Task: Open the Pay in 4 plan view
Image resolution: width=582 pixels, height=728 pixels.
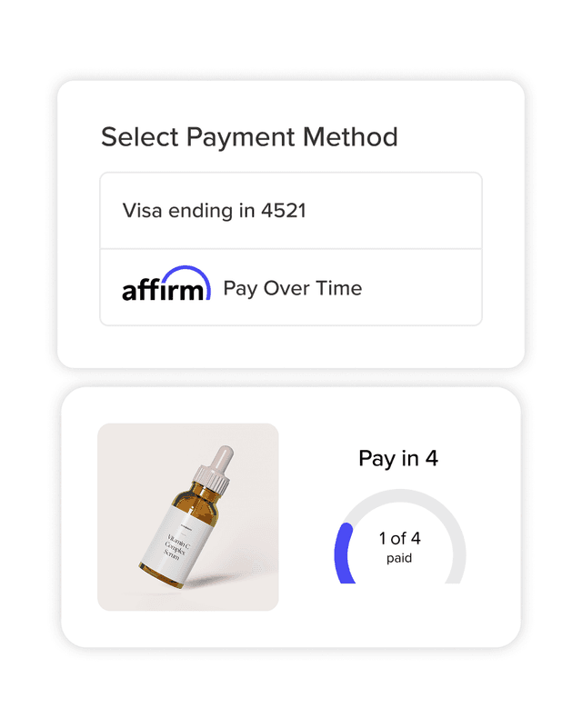Action: (x=397, y=459)
